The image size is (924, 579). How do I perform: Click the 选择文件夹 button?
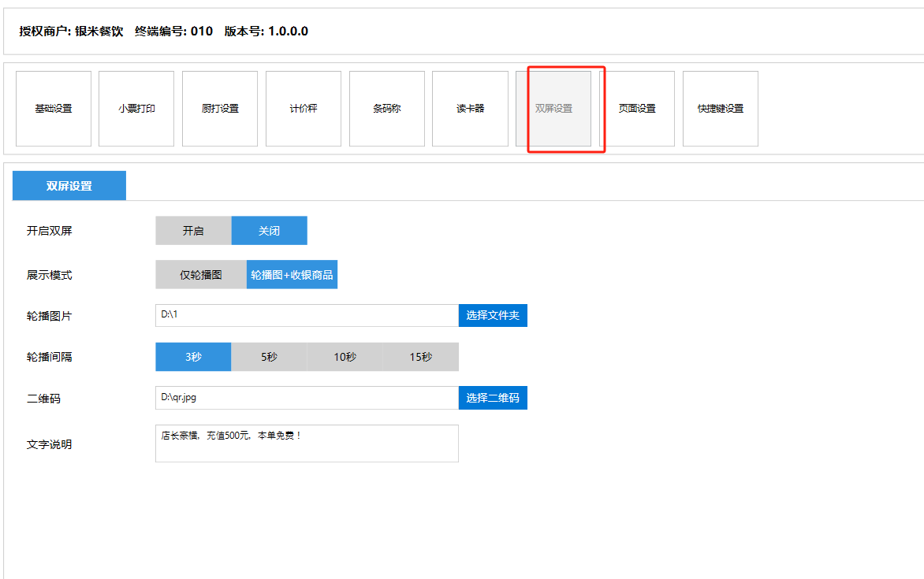pos(493,316)
